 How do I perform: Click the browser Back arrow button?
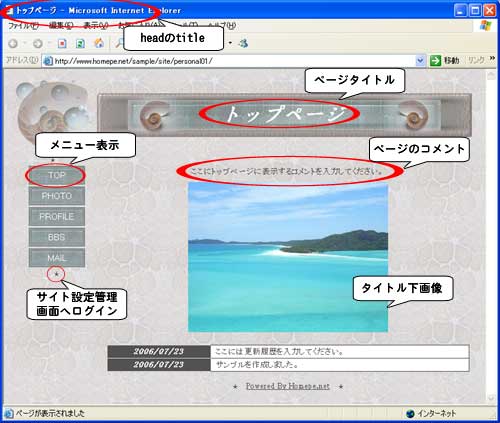coord(13,44)
